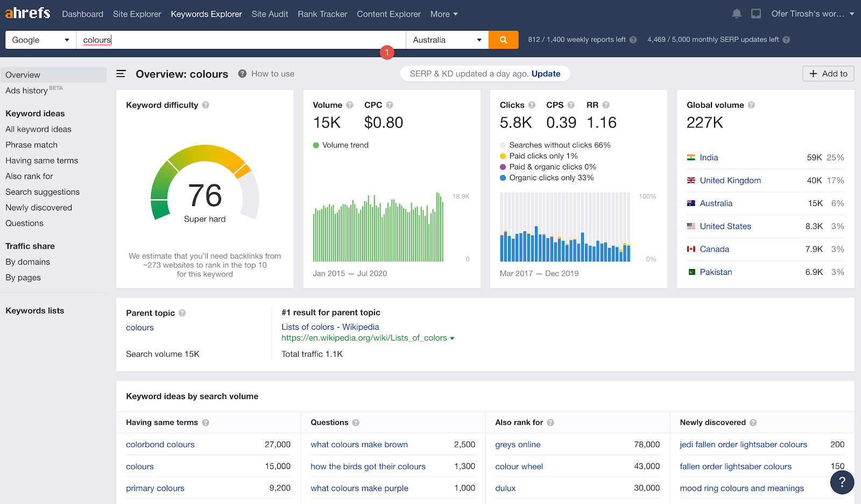Open Site Explorer
The height and width of the screenshot is (504, 861).
(x=137, y=14)
